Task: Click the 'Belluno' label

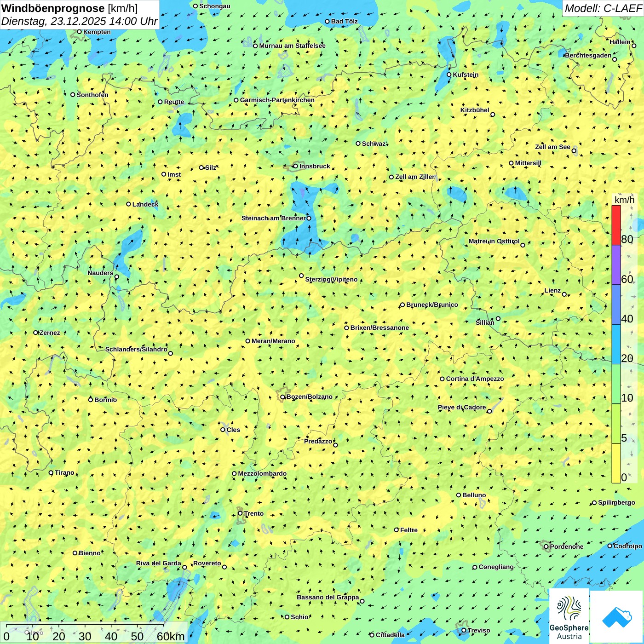Action: [x=474, y=495]
